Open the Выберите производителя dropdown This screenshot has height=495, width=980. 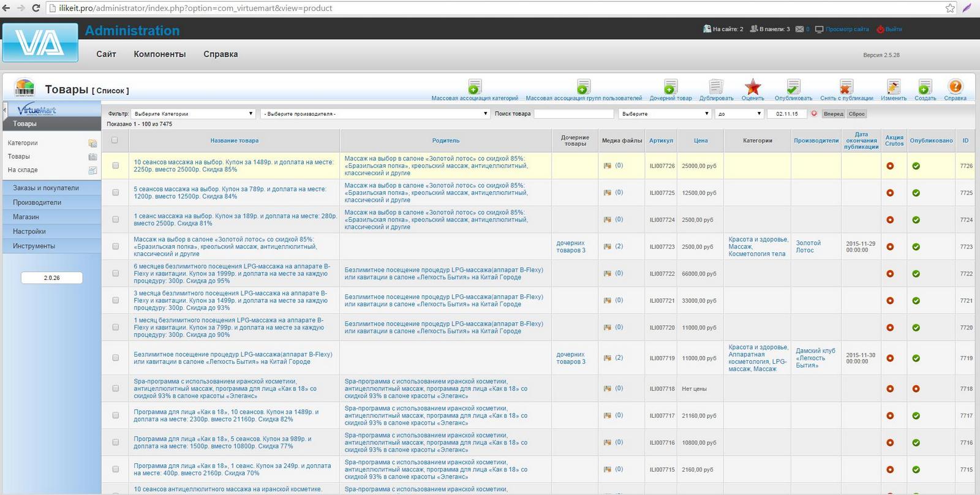pyautogui.click(x=375, y=114)
